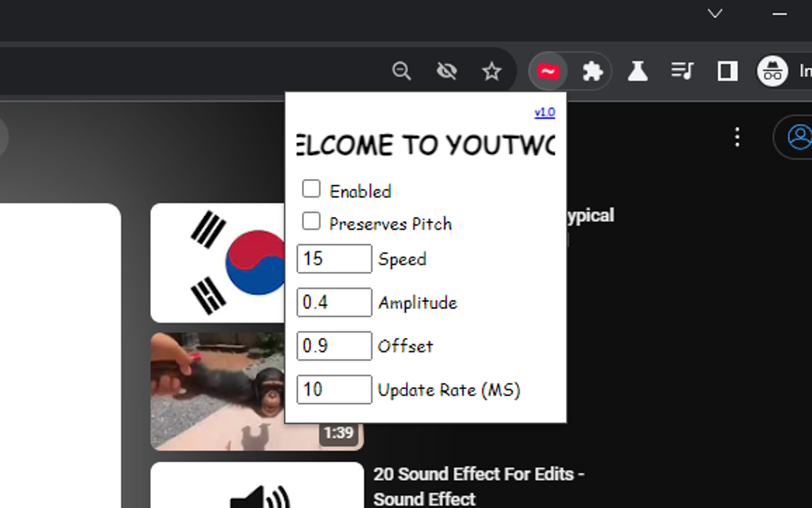Open the chevron dropdown in the title bar
Viewport: 812px width, 508px height.
coord(714,13)
